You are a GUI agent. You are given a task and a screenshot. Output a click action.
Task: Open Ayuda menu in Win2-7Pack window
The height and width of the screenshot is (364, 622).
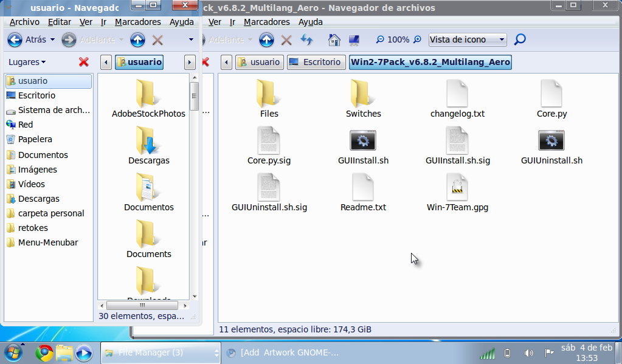(311, 22)
